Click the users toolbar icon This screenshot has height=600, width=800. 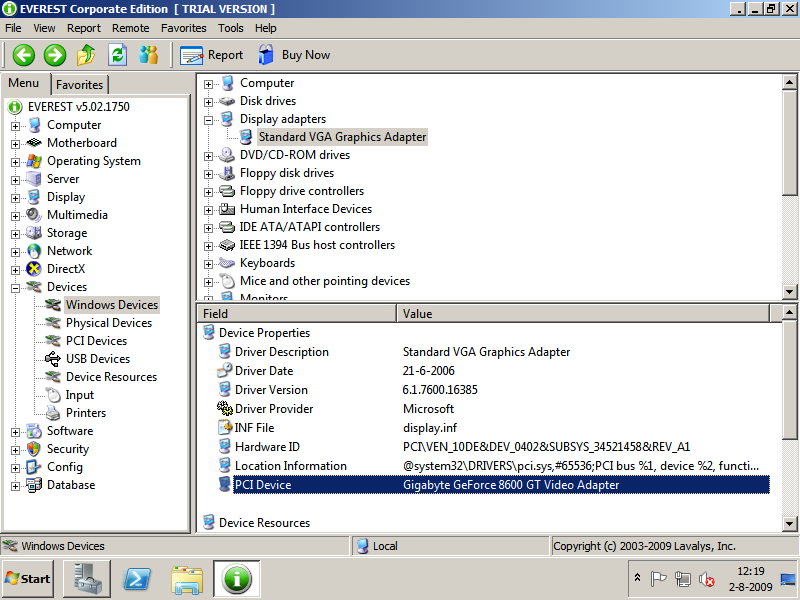[148, 55]
